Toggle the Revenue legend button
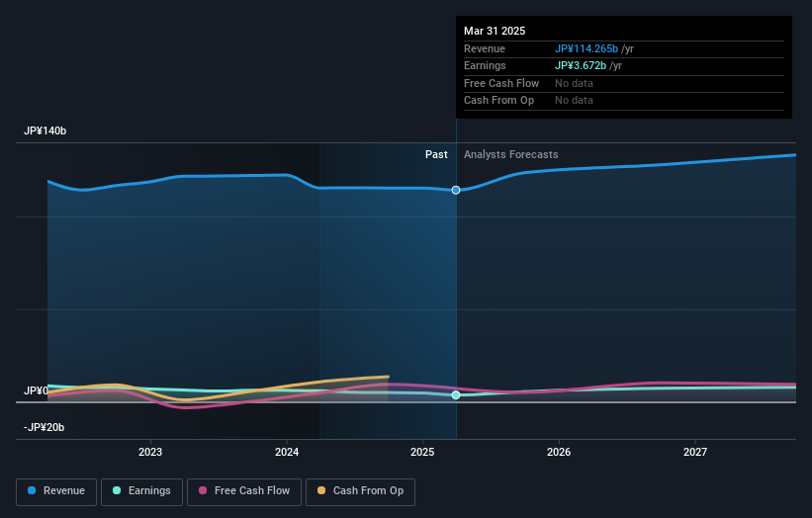The width and height of the screenshot is (812, 518). coord(56,491)
